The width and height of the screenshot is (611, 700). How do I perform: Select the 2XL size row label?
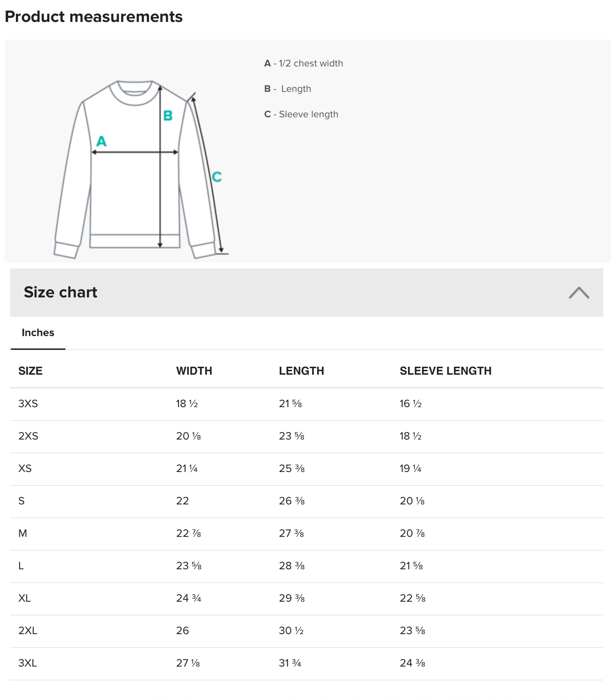pos(28,630)
